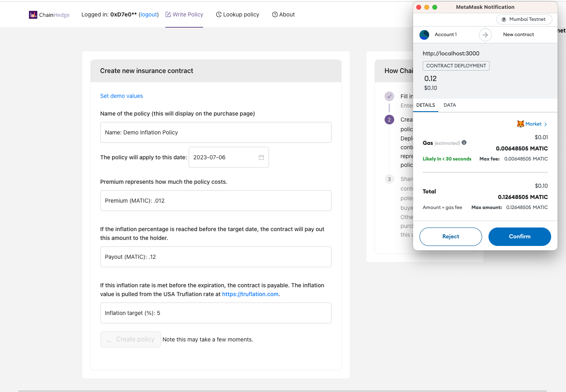
Task: Click the MetaMask fox icon
Action: (x=520, y=124)
